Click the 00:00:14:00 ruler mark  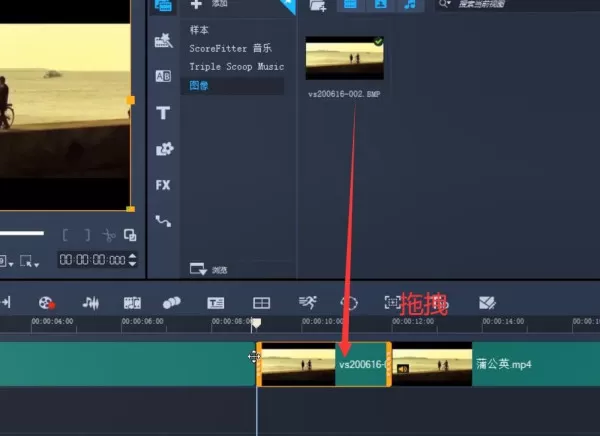[x=503, y=321]
